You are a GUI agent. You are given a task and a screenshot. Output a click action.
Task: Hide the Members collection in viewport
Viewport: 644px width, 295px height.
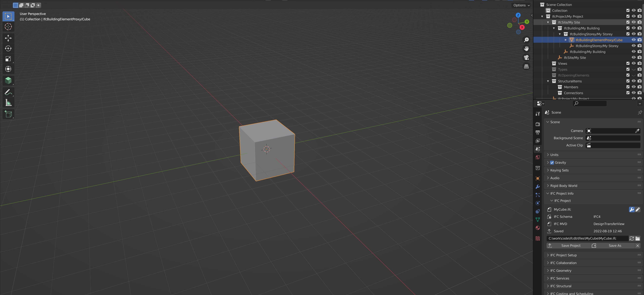(x=634, y=87)
